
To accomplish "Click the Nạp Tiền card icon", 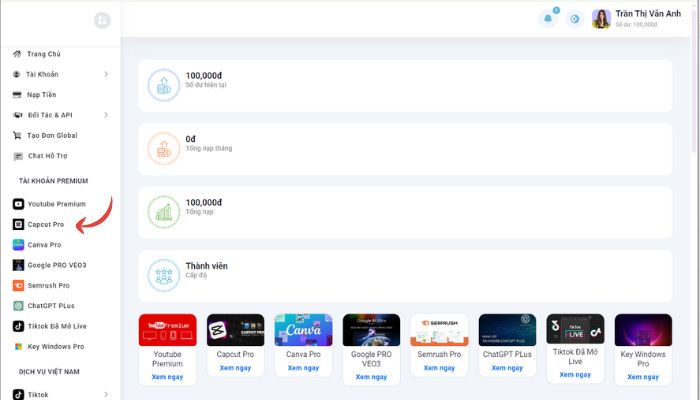I will coord(17,95).
